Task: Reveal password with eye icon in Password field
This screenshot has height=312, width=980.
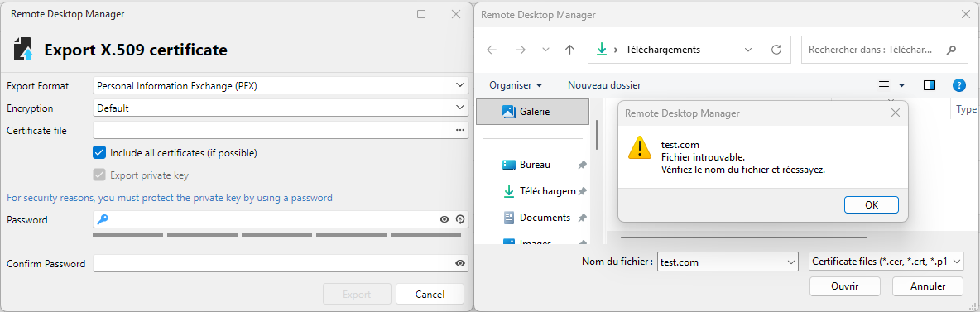Action: [444, 219]
